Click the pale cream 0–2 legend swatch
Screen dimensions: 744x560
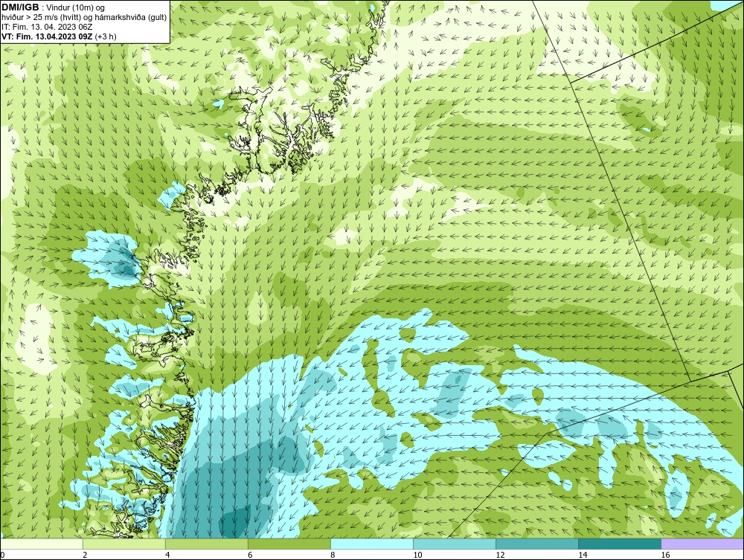point(42,544)
